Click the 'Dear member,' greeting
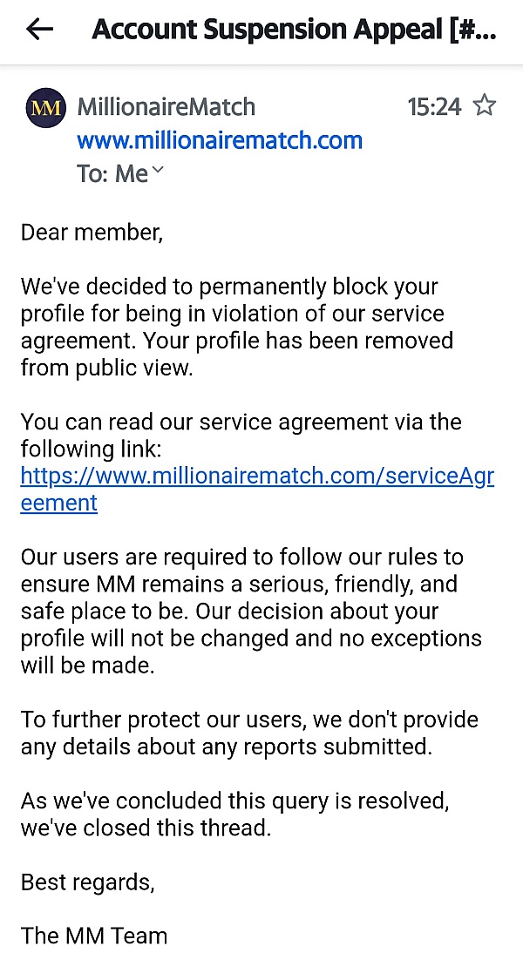Image resolution: width=523 pixels, height=980 pixels. 92,233
